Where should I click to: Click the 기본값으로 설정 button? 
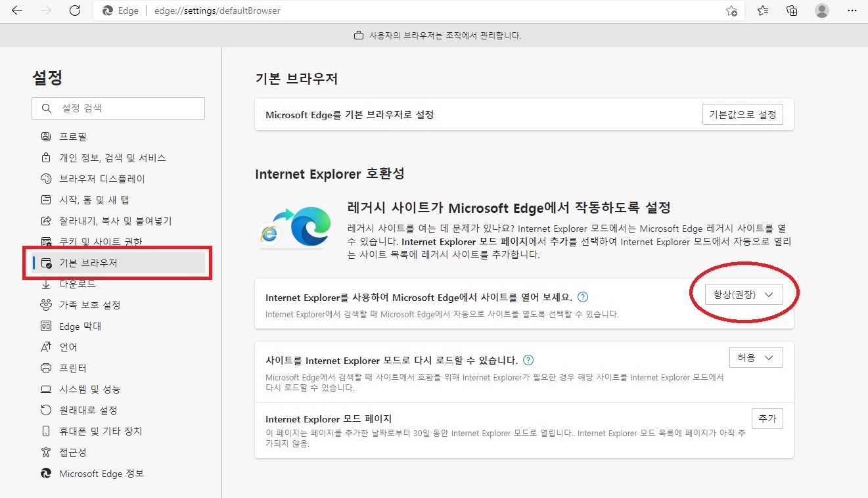(742, 114)
